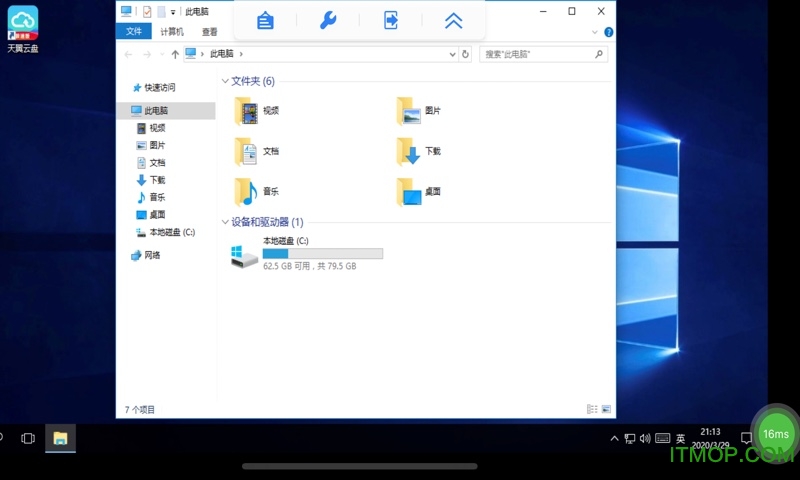Open recent locations dropdown arrow
This screenshot has height=480, width=800.
[162, 54]
